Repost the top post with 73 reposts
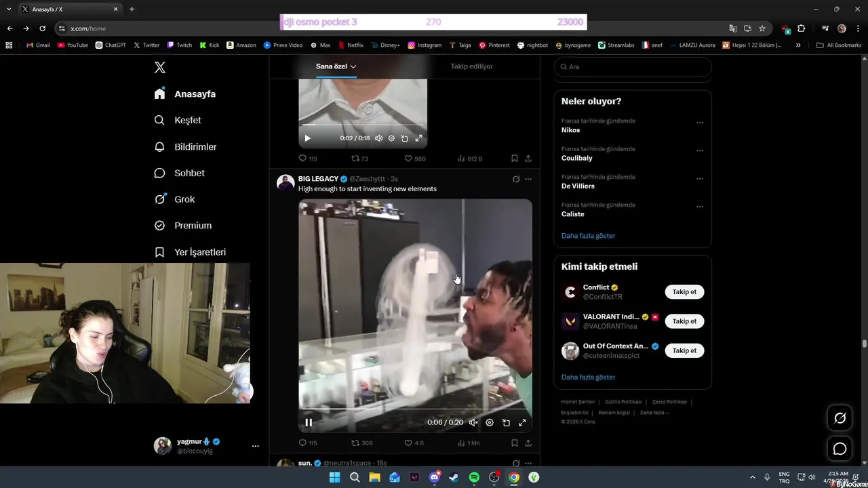 click(359, 159)
